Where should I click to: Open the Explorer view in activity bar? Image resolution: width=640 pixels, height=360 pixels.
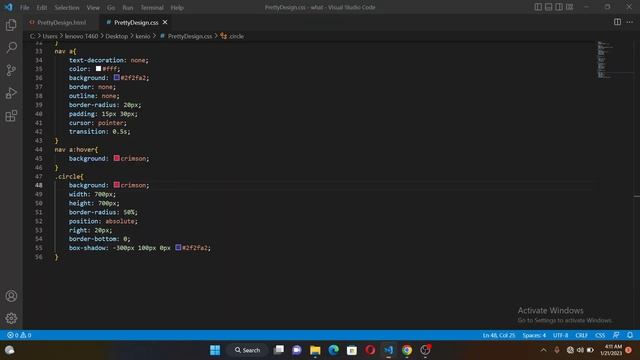tap(11, 25)
